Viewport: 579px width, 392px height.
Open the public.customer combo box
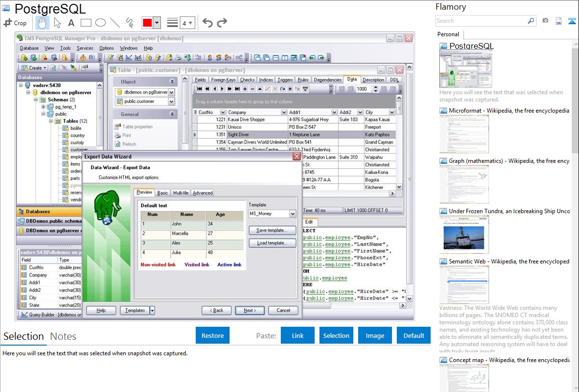[x=145, y=101]
